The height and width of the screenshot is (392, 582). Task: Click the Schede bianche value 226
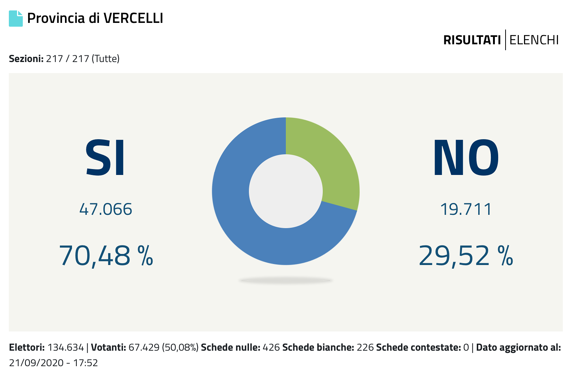coord(365,347)
